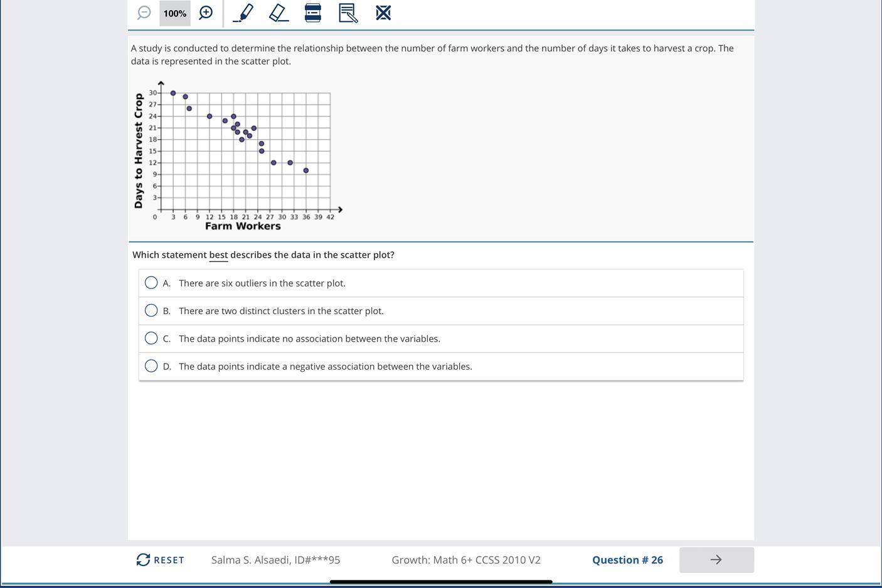Select the highlighter tool
Image resolution: width=882 pixels, height=588 pixels.
tap(243, 13)
